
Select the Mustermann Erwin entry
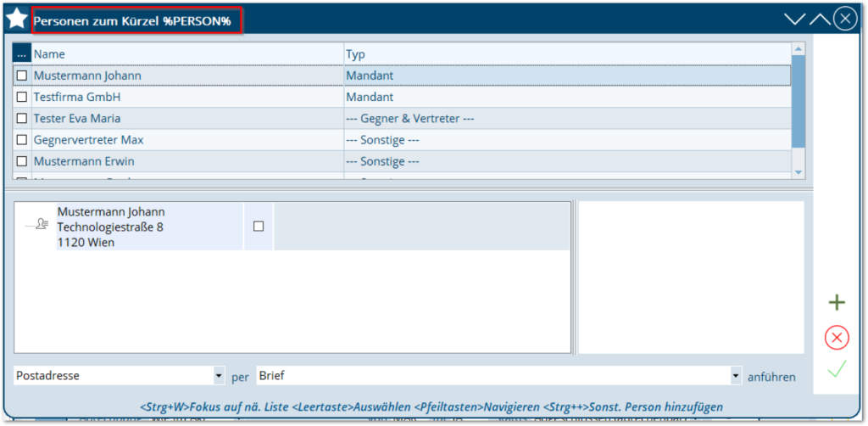point(186,161)
